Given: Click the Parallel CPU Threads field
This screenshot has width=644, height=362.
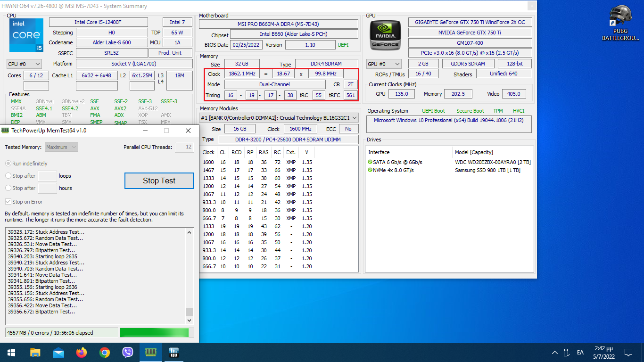Looking at the screenshot, I should tap(184, 147).
